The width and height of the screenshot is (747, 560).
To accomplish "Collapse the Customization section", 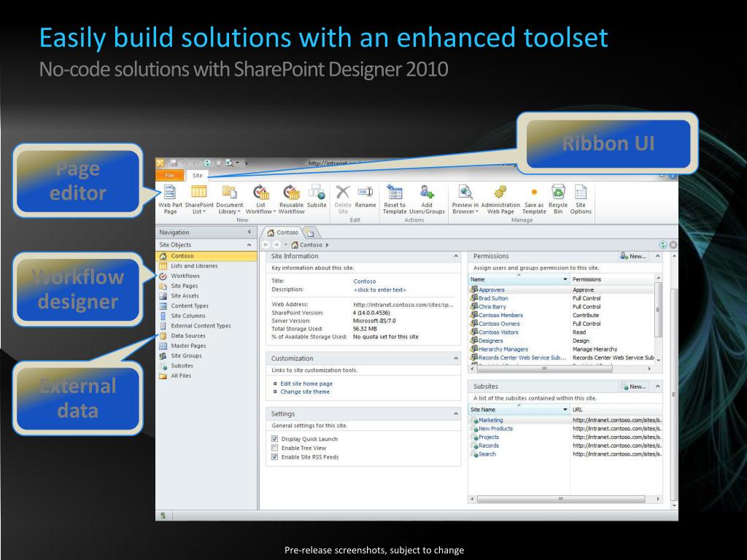I will (x=456, y=358).
